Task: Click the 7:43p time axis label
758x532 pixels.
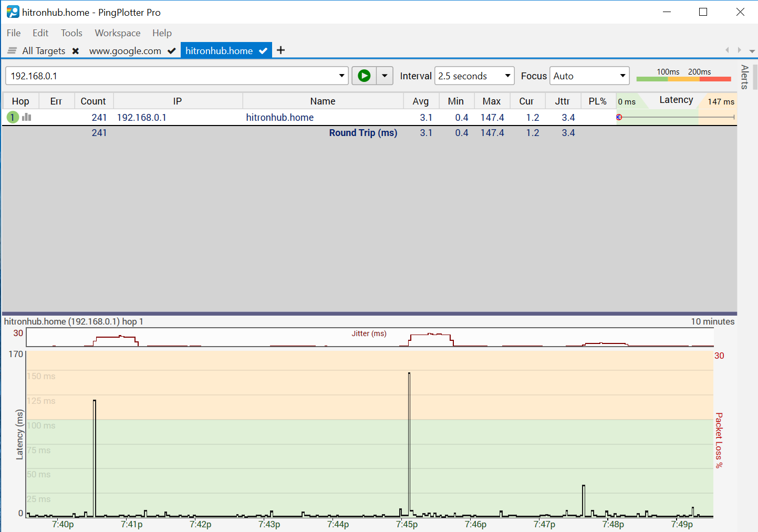Action: [x=269, y=524]
